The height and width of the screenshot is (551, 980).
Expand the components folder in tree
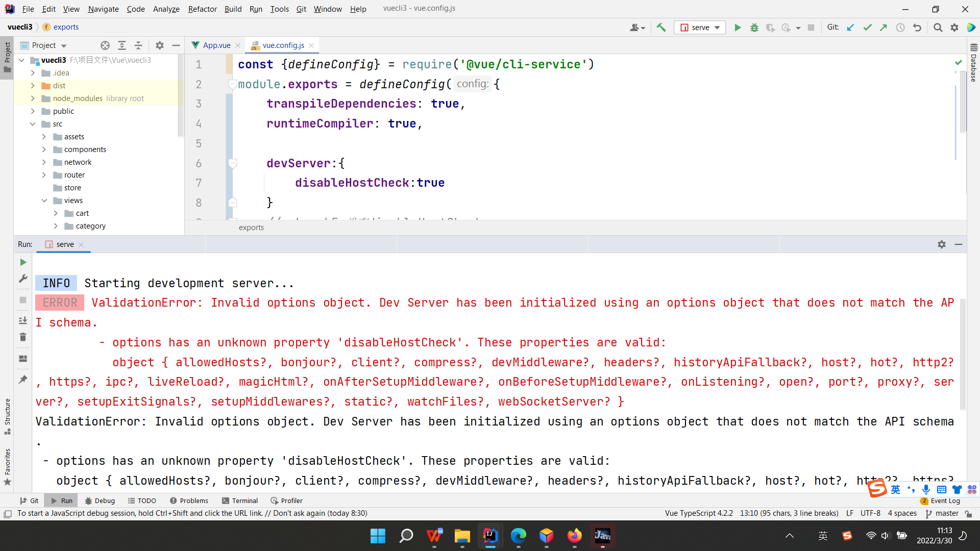(44, 149)
